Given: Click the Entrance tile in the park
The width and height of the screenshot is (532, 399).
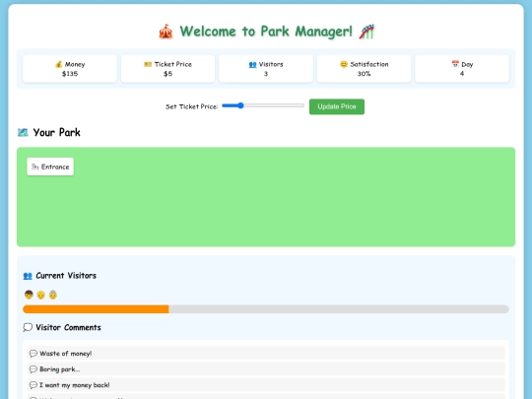Looking at the screenshot, I should click(50, 166).
